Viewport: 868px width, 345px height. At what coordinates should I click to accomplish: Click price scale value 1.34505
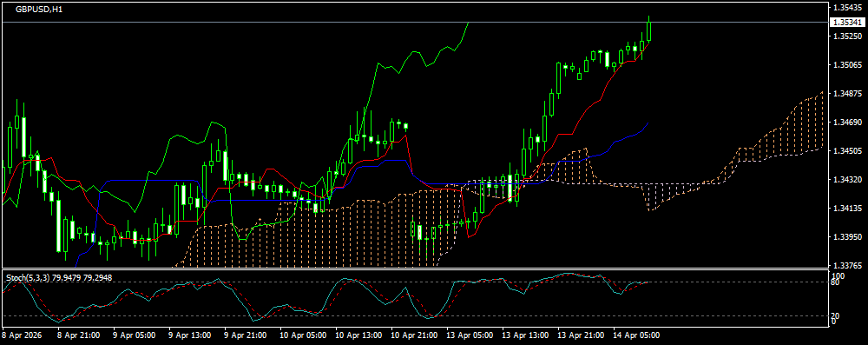point(847,151)
